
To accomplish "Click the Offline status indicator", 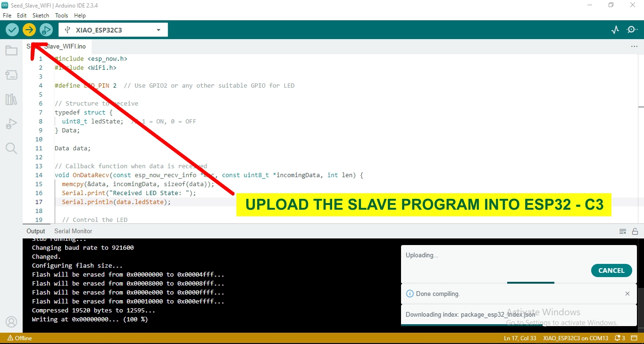I will pyautogui.click(x=20, y=338).
